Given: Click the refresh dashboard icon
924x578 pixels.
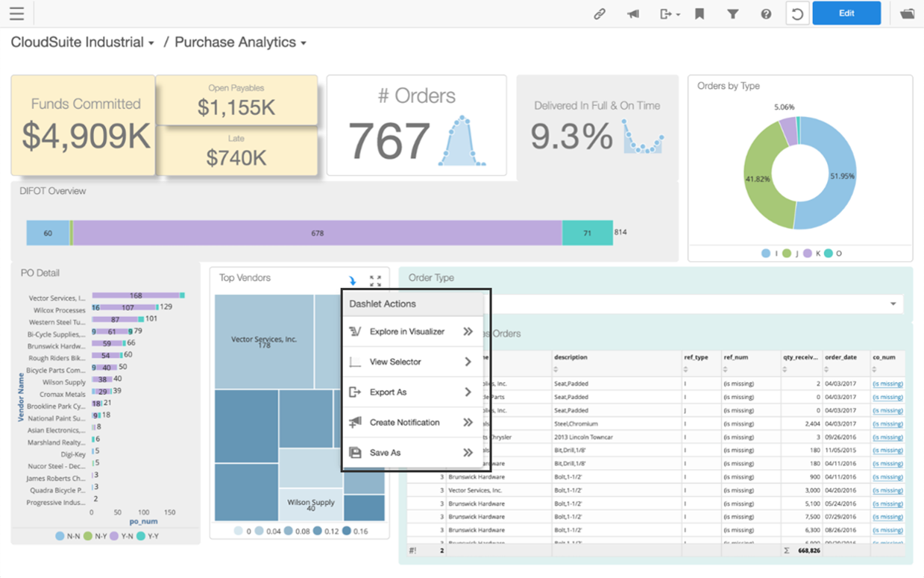Looking at the screenshot, I should coord(797,13).
